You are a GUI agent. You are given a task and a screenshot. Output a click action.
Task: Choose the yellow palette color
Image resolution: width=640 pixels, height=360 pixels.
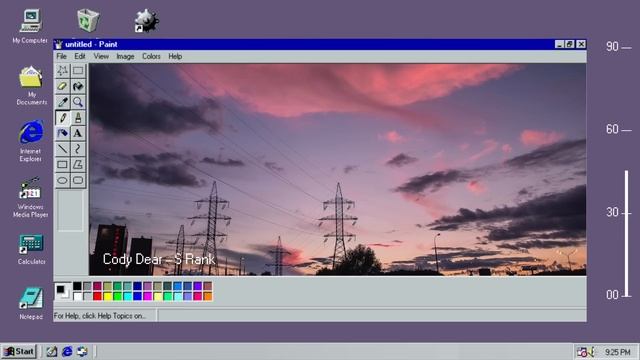(x=107, y=296)
